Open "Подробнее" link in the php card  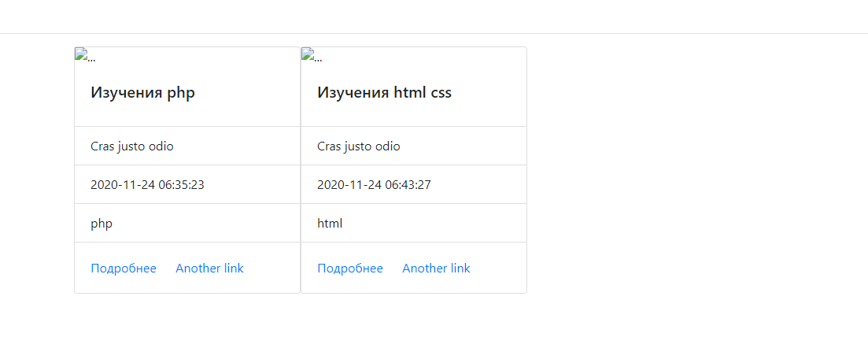tap(124, 269)
